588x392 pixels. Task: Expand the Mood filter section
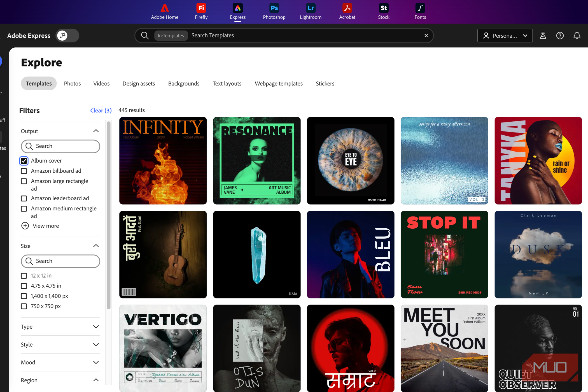[96, 363]
